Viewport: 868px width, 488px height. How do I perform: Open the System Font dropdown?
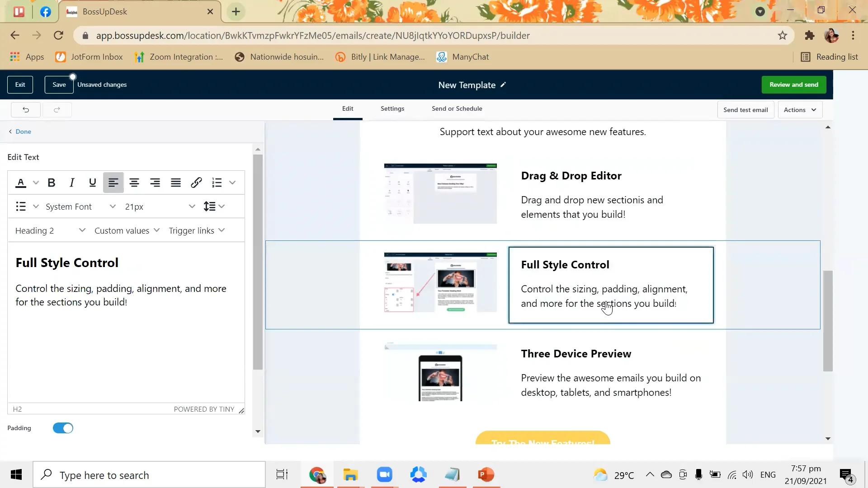[x=80, y=206]
